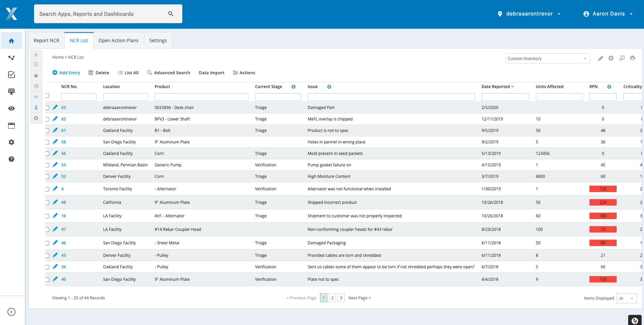Open Advanced Search in the NCR List
This screenshot has width=644, height=325.
[168, 73]
